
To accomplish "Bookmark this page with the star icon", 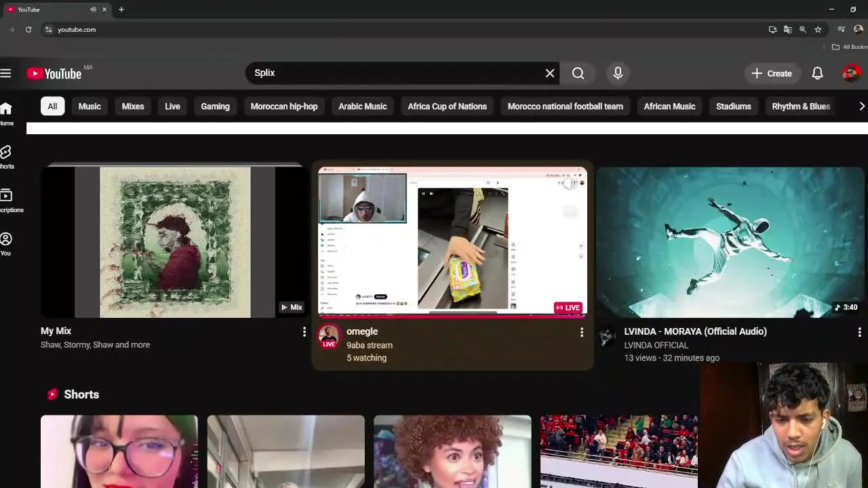I will point(818,30).
